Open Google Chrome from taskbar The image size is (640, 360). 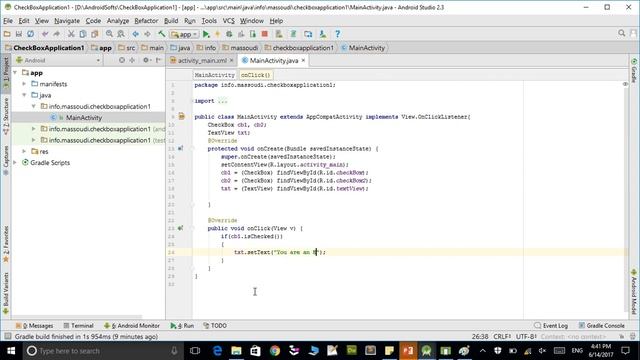point(275,351)
